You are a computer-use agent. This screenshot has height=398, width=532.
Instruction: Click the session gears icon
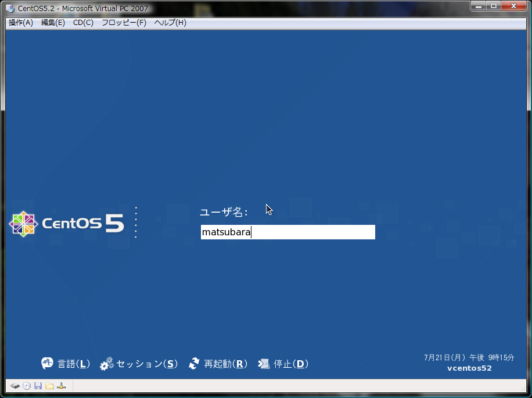coord(107,364)
